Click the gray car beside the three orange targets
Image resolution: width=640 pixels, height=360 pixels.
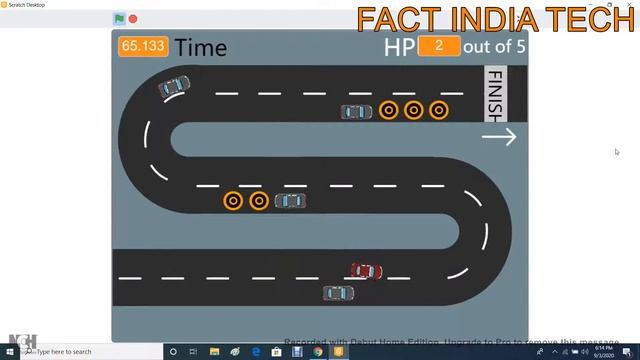(356, 112)
